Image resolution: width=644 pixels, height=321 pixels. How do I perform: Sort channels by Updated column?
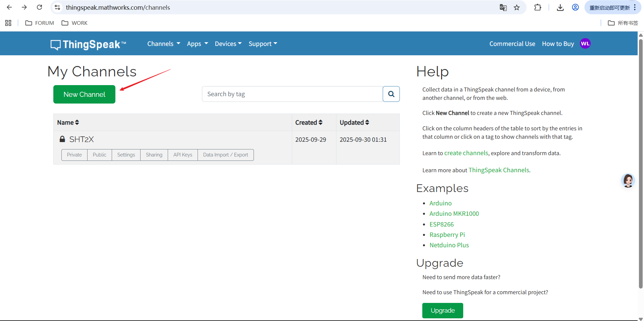point(355,123)
